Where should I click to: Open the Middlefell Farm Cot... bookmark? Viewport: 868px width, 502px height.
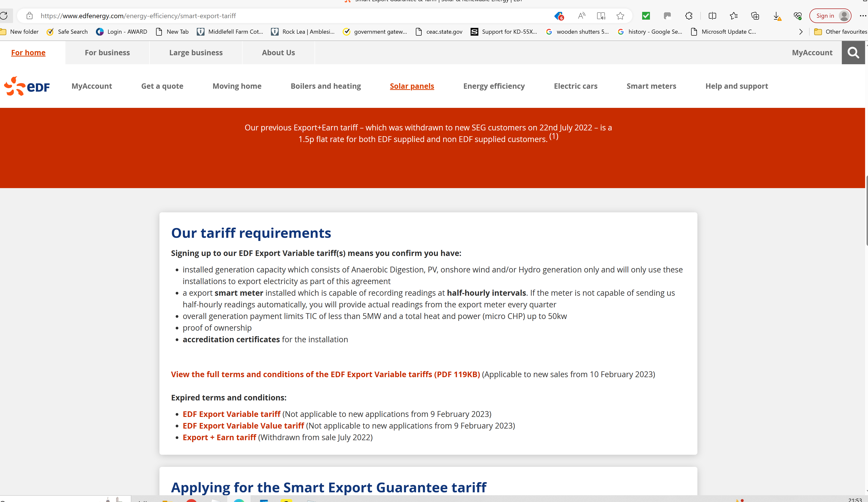[x=230, y=32]
